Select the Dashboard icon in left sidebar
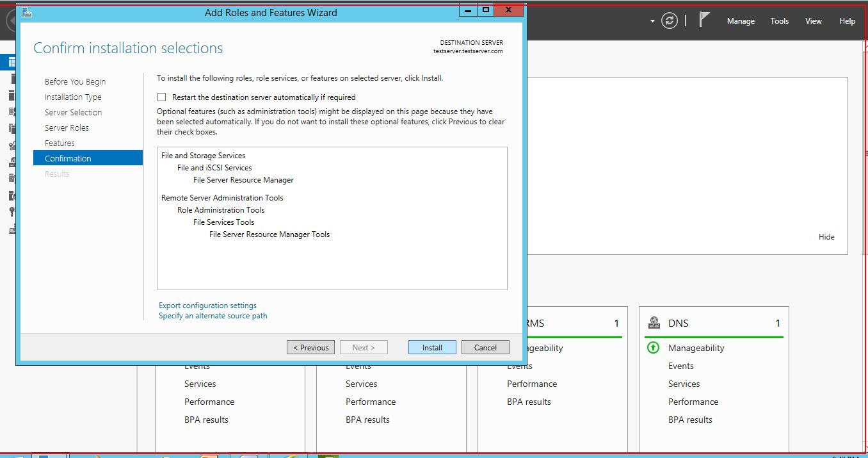Image resolution: width=868 pixels, height=458 pixels. coord(11,62)
